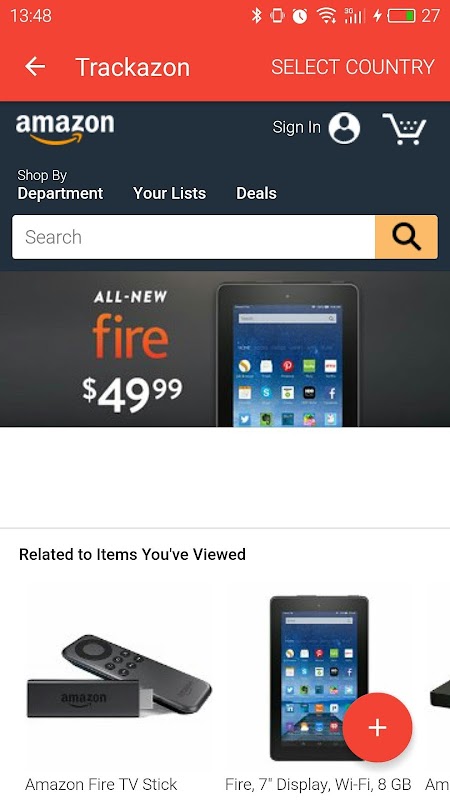Tap the Wi-Fi status icon
The height and width of the screenshot is (800, 450).
(x=326, y=16)
